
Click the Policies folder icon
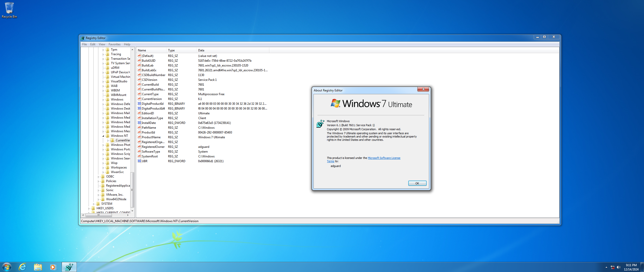pyautogui.click(x=103, y=181)
